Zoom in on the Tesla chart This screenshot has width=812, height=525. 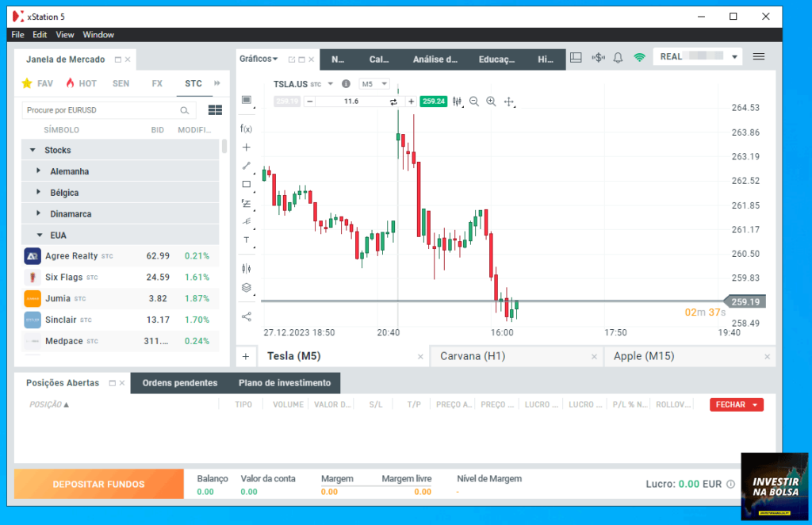(491, 102)
